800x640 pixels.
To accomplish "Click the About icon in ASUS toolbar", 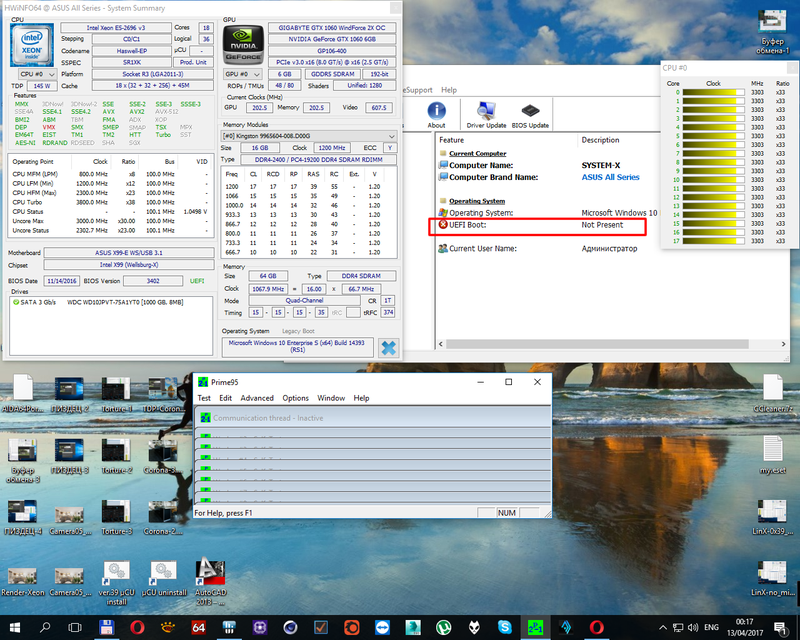I will pyautogui.click(x=436, y=115).
